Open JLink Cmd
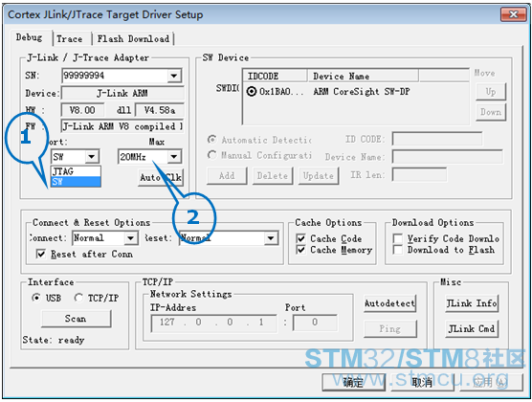 pos(472,329)
